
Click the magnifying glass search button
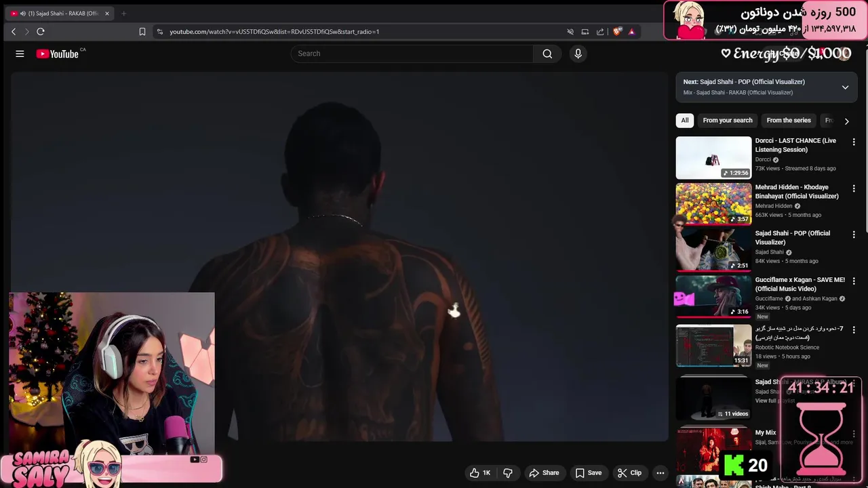coord(547,54)
